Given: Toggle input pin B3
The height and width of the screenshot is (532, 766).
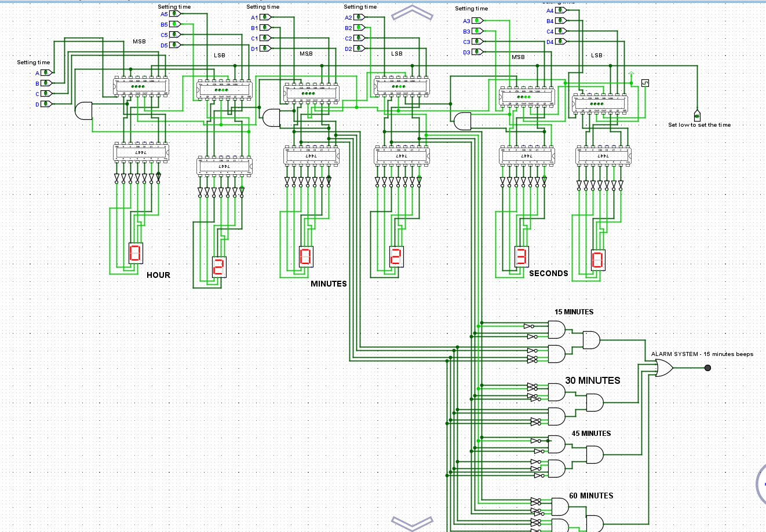Looking at the screenshot, I should pyautogui.click(x=477, y=31).
